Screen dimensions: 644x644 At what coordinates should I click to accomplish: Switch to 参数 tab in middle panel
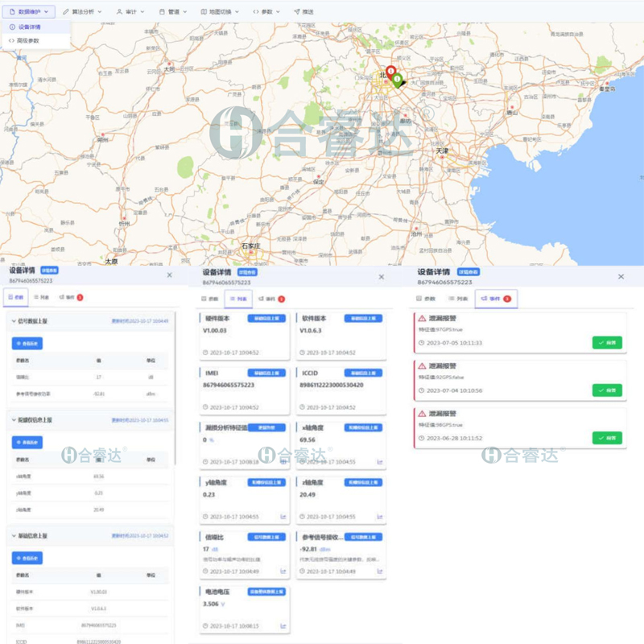pyautogui.click(x=209, y=299)
